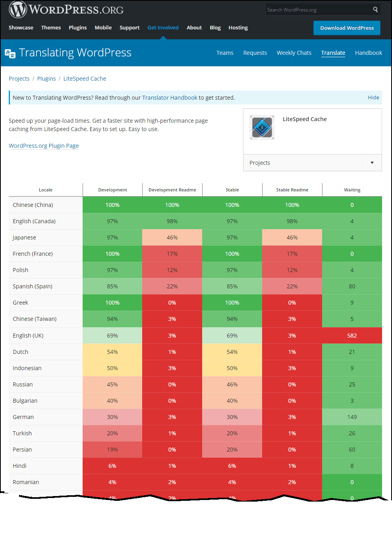Hide the Translator Handbook notice

click(373, 97)
